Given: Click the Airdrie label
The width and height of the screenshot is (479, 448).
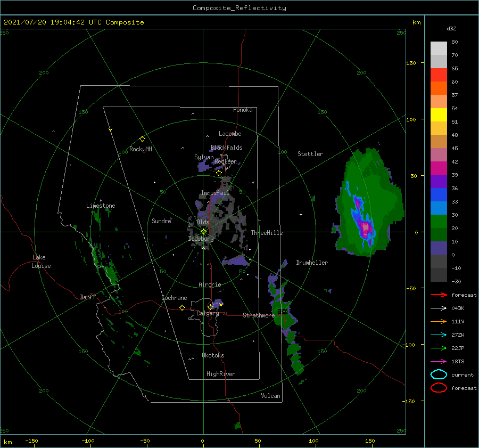Looking at the screenshot, I should [x=210, y=284].
